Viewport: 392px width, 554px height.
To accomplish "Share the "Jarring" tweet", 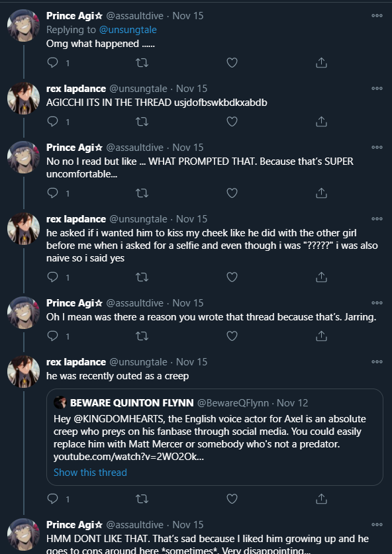I will tap(321, 336).
